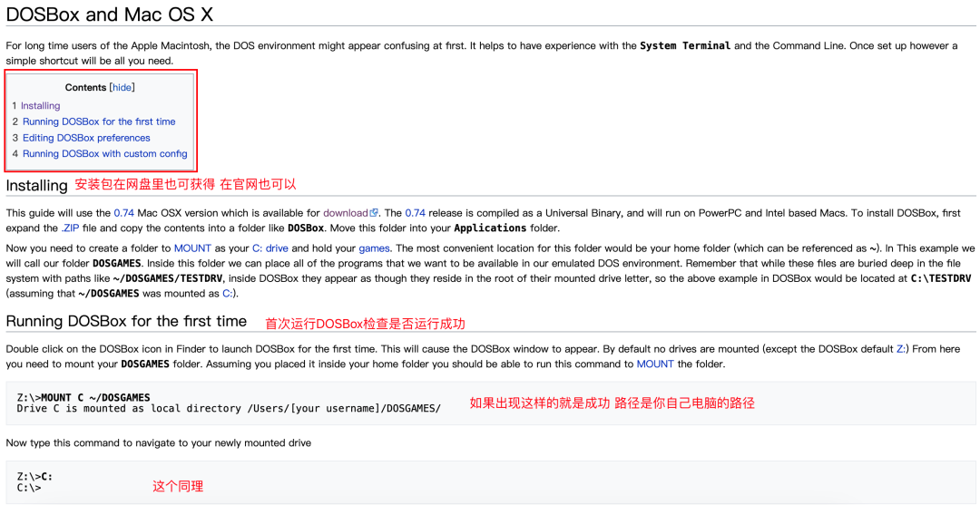Open Running DOSBox with custom config entry
The width and height of the screenshot is (980, 505).
(105, 153)
